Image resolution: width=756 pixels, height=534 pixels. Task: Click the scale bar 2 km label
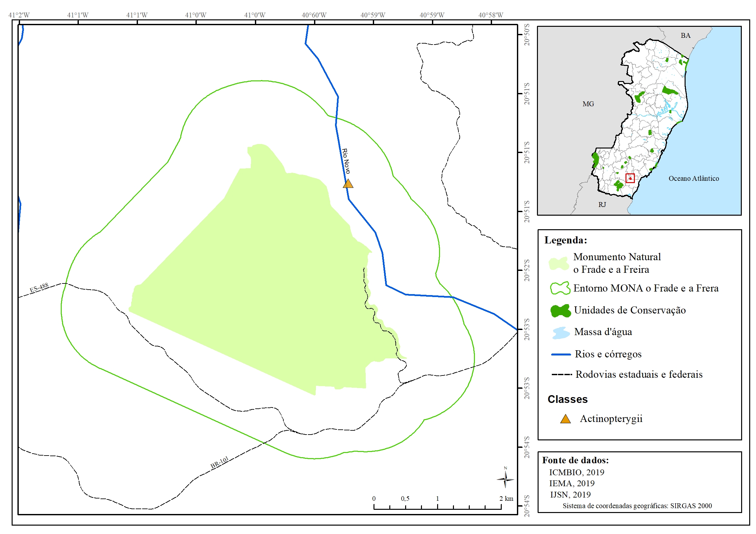506,498
